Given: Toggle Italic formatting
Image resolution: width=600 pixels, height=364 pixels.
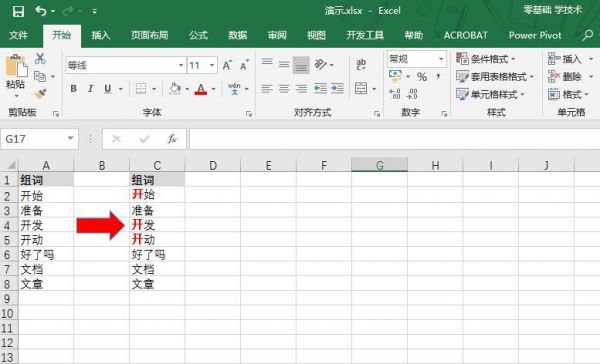Looking at the screenshot, I should (90, 89).
